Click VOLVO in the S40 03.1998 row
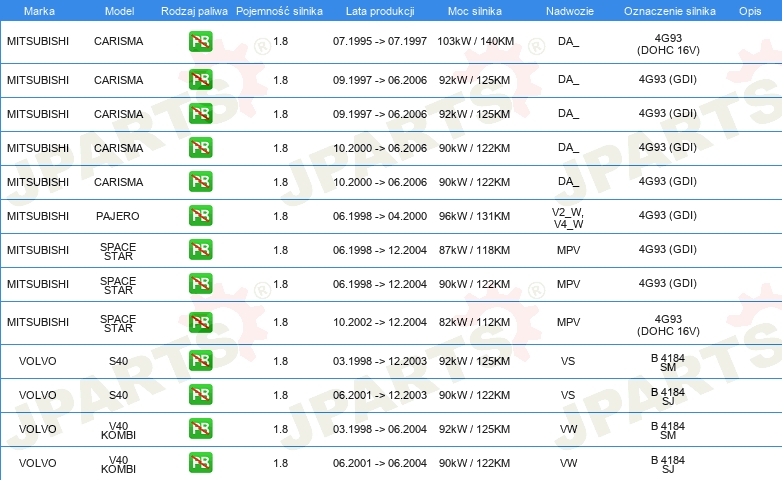Viewport: 782px width, 480px height. 37,361
